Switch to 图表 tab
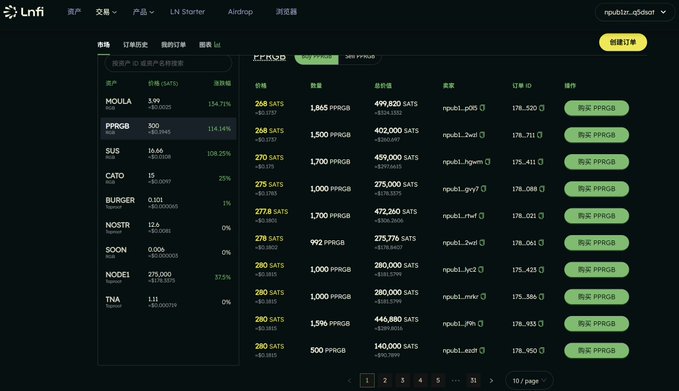Image resolution: width=679 pixels, height=391 pixels. pos(210,45)
